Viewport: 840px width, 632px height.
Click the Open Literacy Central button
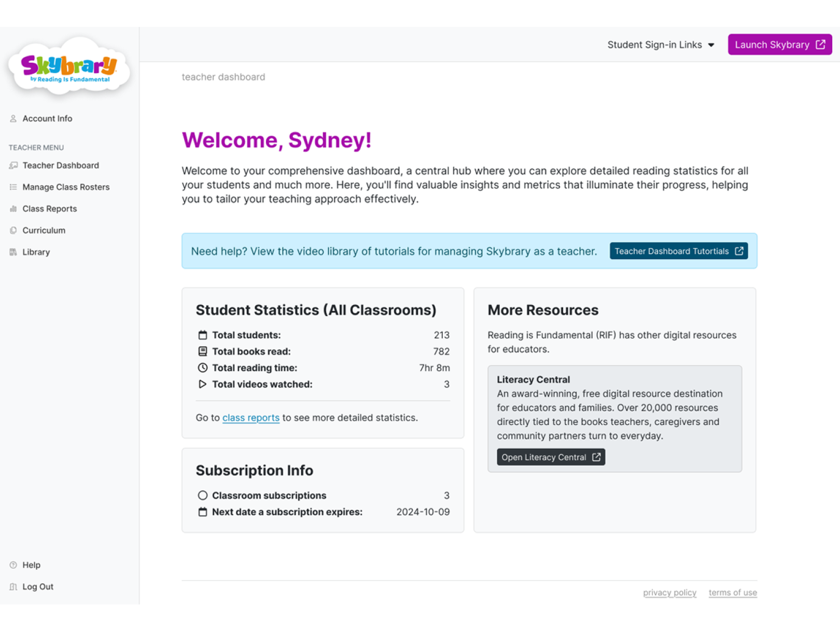click(x=551, y=457)
